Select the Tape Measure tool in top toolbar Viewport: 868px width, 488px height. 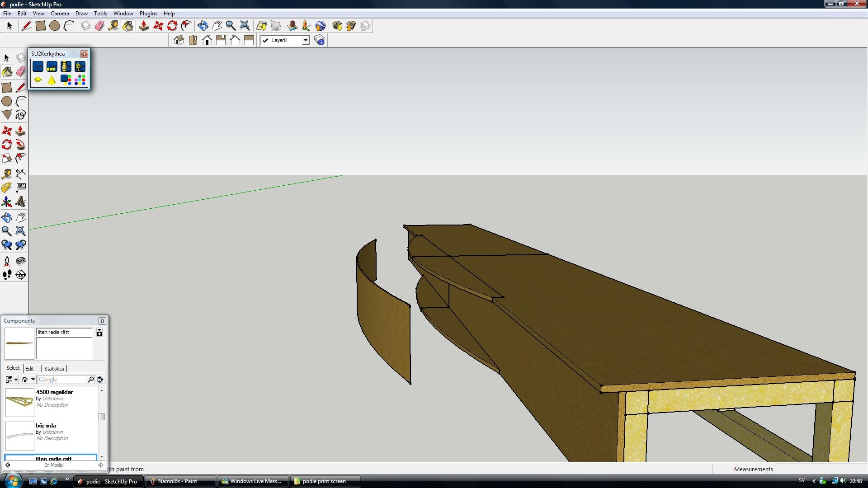point(113,26)
